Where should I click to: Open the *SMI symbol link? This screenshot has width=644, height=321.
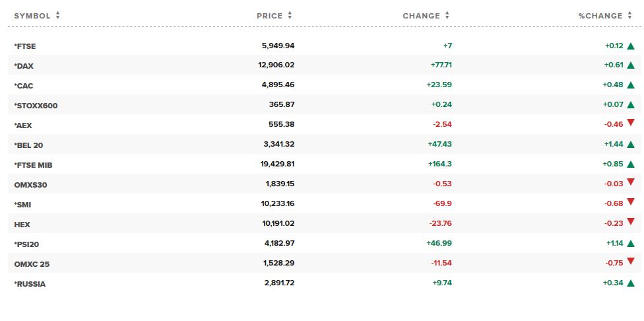coord(22,205)
